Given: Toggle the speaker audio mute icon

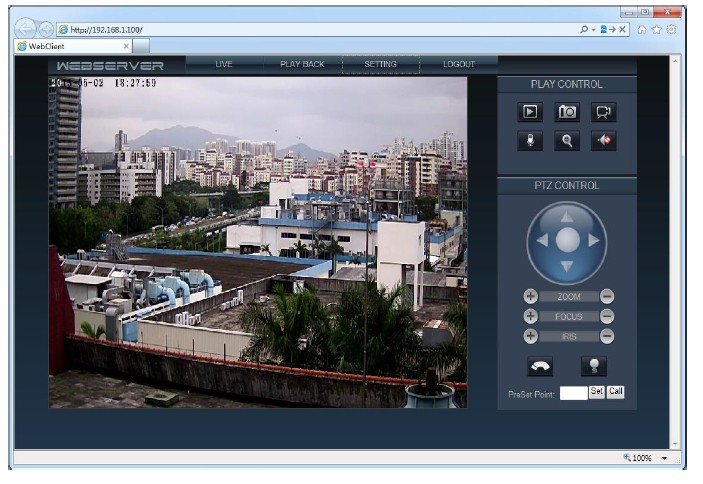Looking at the screenshot, I should point(603,140).
